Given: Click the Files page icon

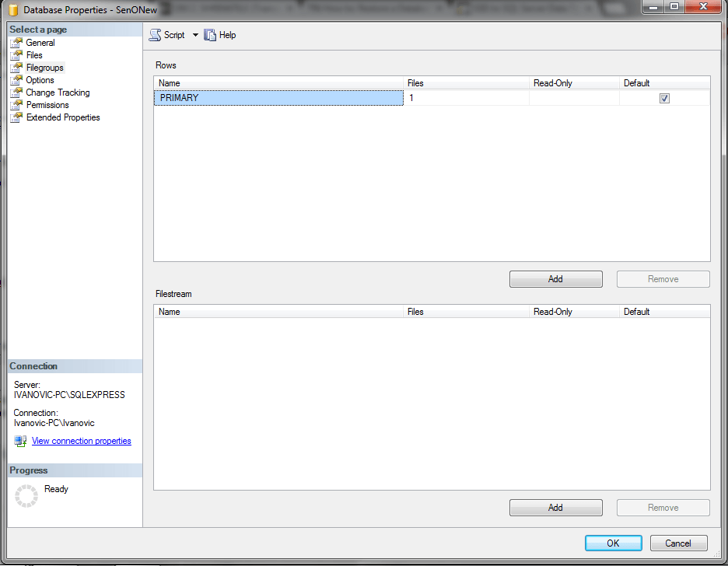Looking at the screenshot, I should (16, 55).
